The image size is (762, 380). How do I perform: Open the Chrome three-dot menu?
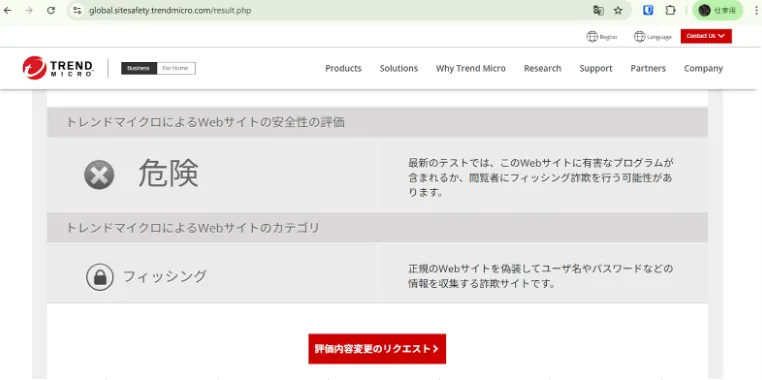[x=756, y=10]
